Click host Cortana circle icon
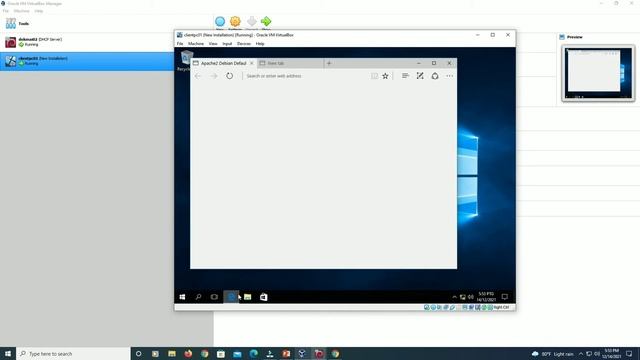Screen dimensions: 640x360 (139, 353)
